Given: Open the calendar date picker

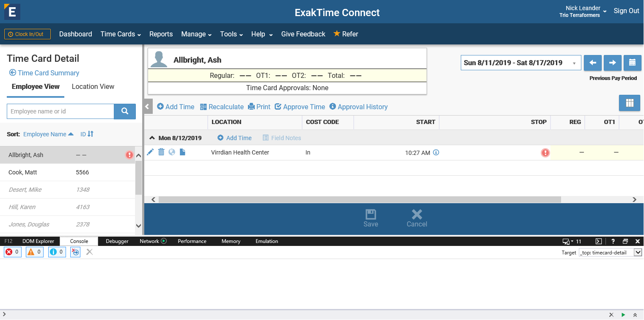Looking at the screenshot, I should coord(633,63).
